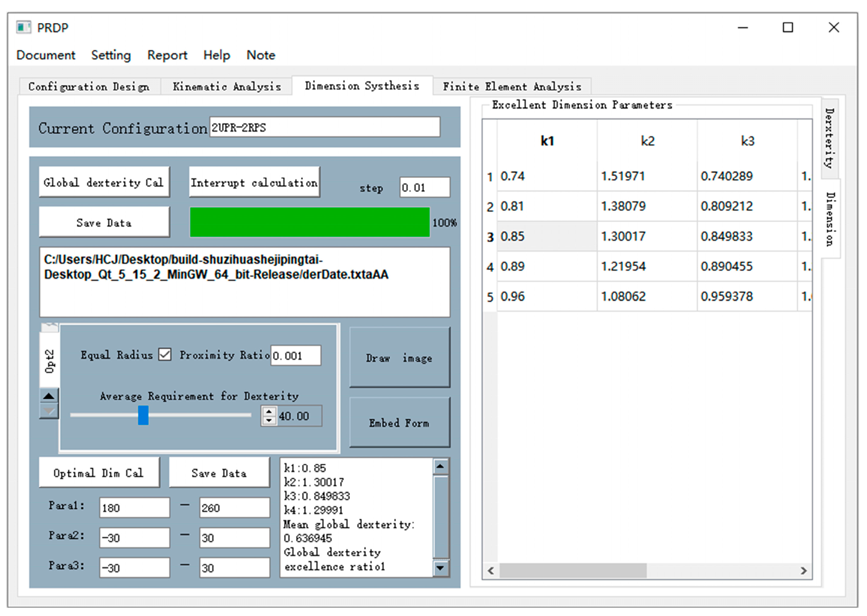Click the dexterity requirement slider handle

143,415
